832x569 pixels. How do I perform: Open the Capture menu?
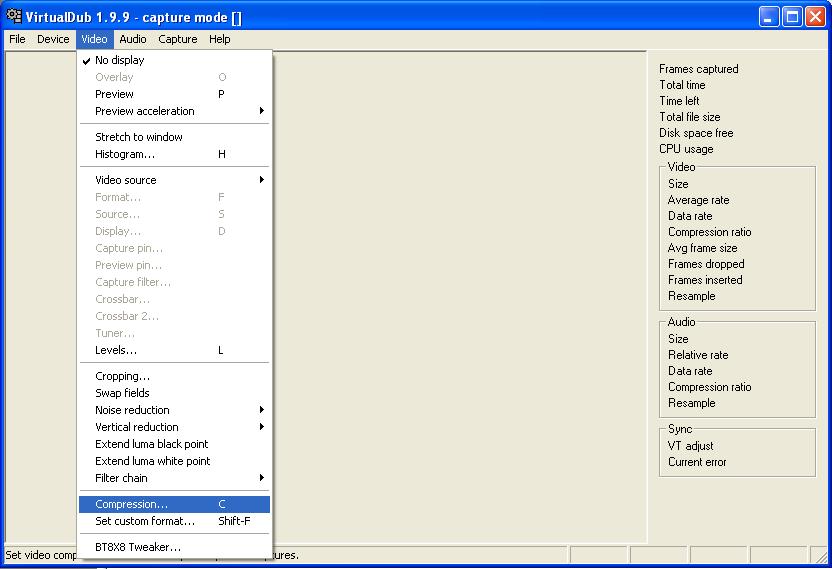click(178, 39)
